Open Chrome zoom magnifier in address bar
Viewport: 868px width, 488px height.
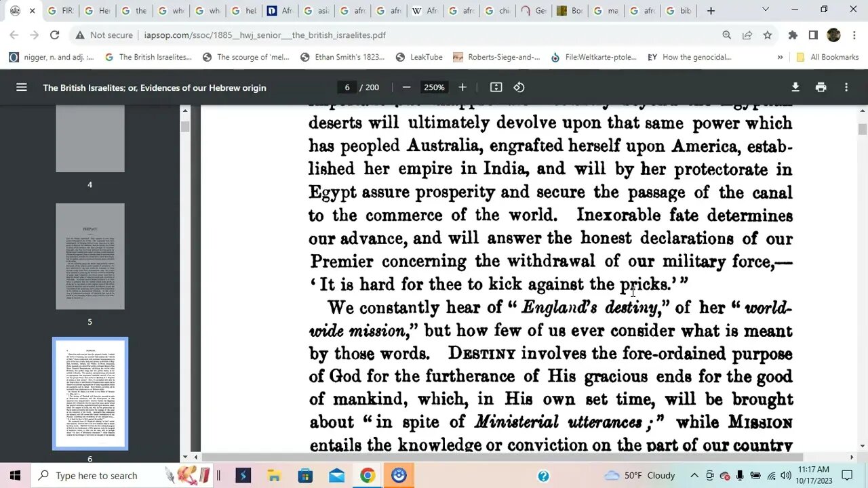coord(727,35)
